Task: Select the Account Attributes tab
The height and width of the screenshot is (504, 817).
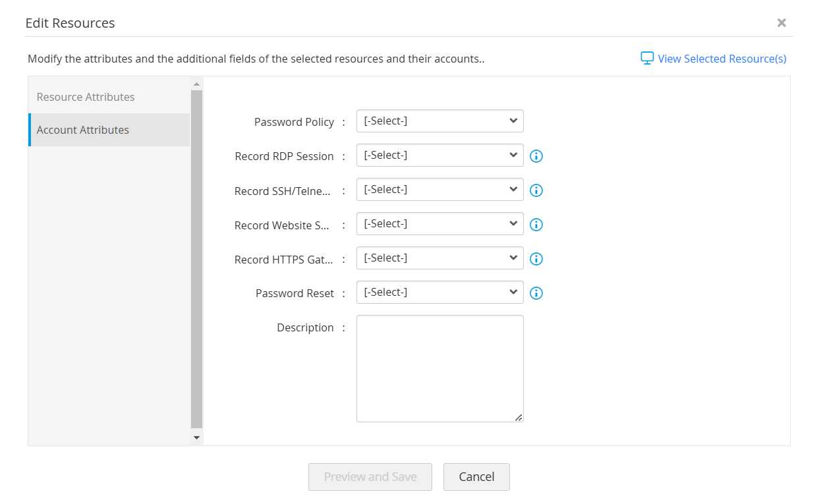Action: [x=83, y=130]
